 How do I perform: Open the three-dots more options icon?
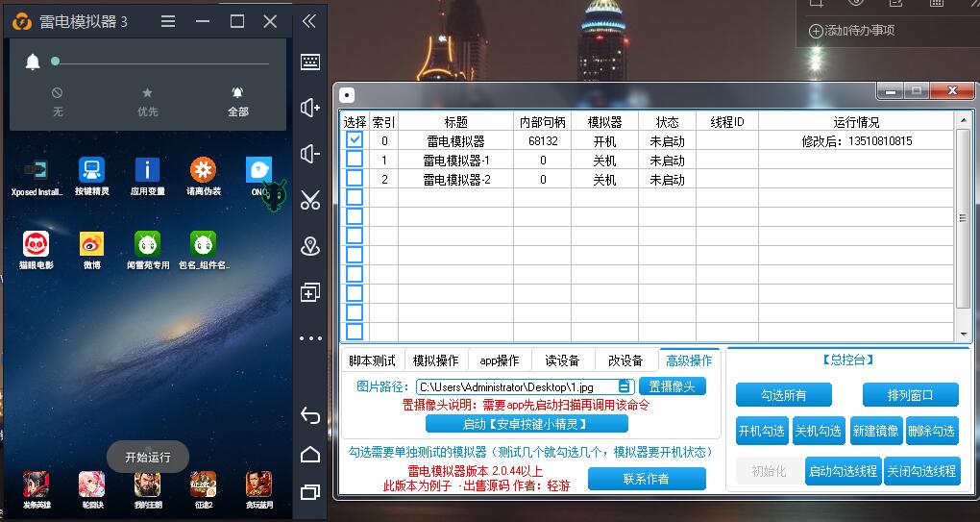[x=310, y=338]
